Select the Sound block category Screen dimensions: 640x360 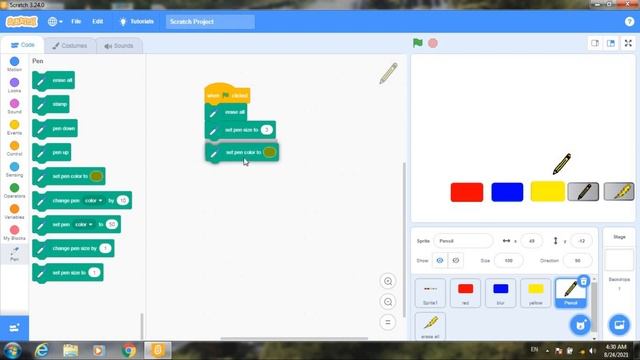14,106
